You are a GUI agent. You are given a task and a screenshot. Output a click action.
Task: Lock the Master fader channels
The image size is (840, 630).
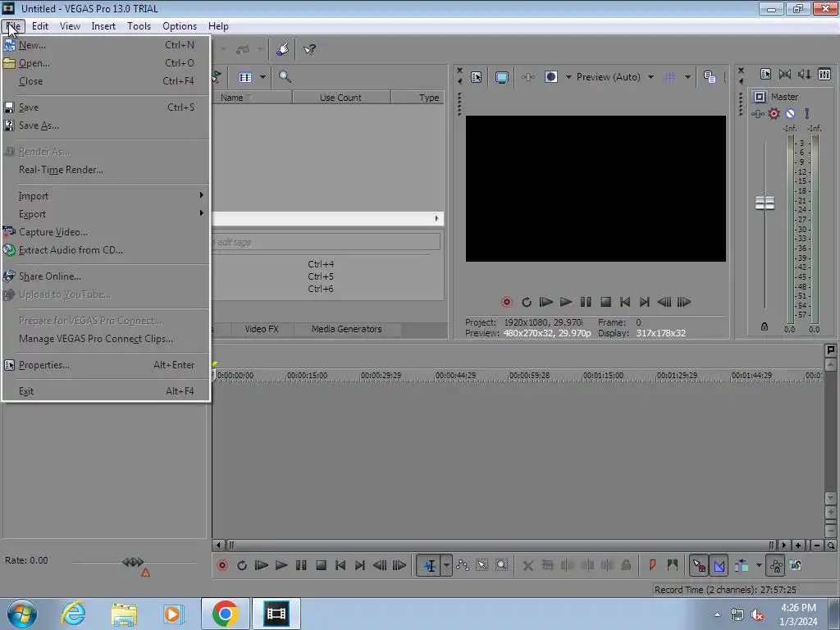765,326
